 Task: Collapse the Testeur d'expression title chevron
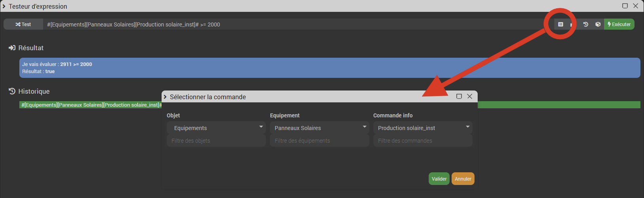(4, 6)
